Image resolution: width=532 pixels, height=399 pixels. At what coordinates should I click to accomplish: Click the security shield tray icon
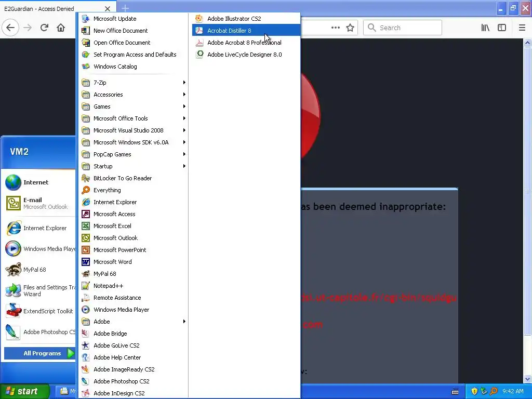(x=474, y=391)
